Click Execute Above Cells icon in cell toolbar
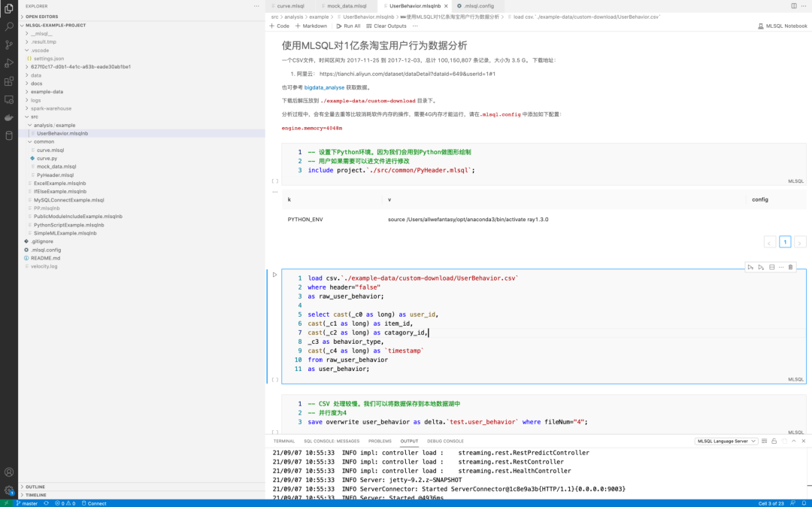Screen dimensions: 812x507 pyautogui.click(x=750, y=267)
